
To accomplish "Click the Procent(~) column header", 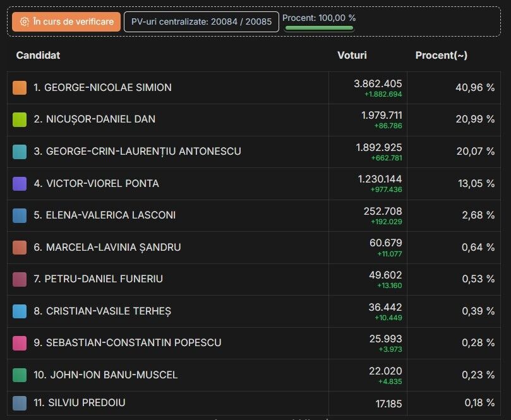I will click(x=442, y=56).
